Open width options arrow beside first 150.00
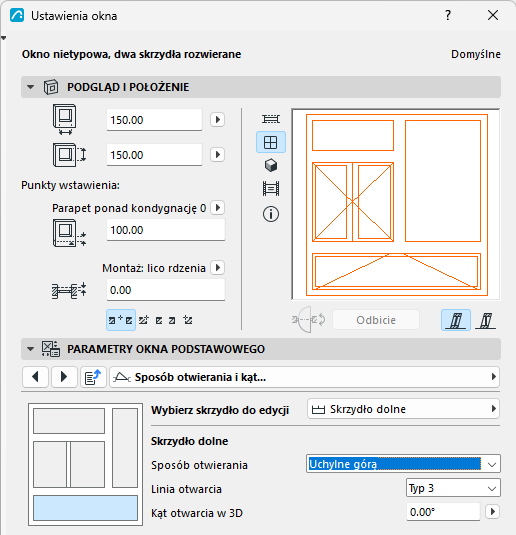 217,120
